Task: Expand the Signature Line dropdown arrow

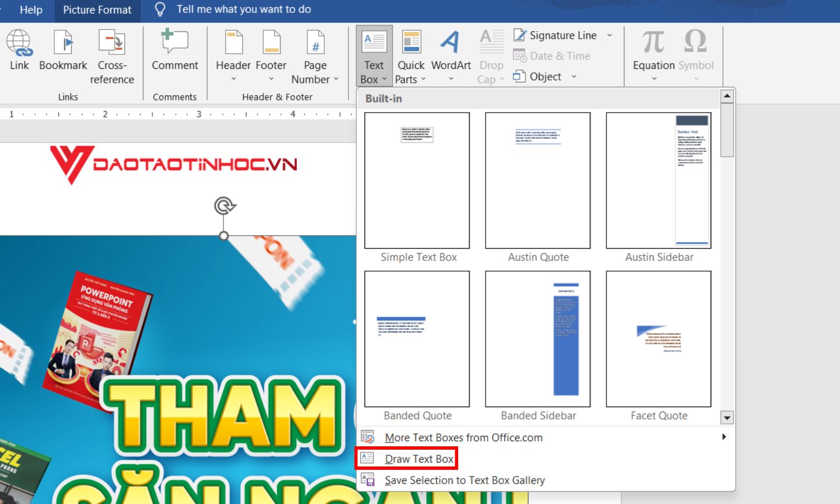Action: tap(609, 35)
